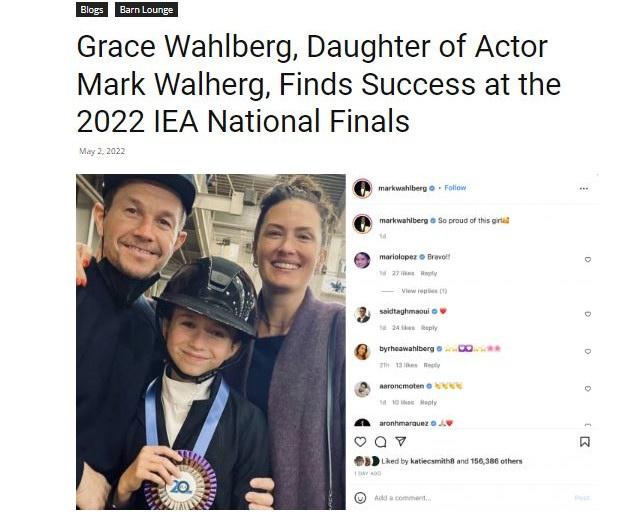
Task: Open the emoji picker in comment box
Action: coord(361,497)
